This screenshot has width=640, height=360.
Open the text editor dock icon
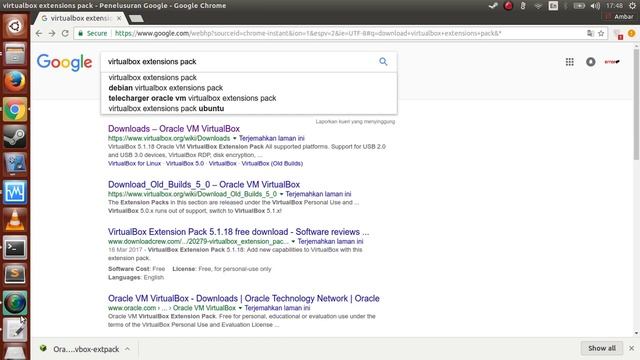(15, 330)
